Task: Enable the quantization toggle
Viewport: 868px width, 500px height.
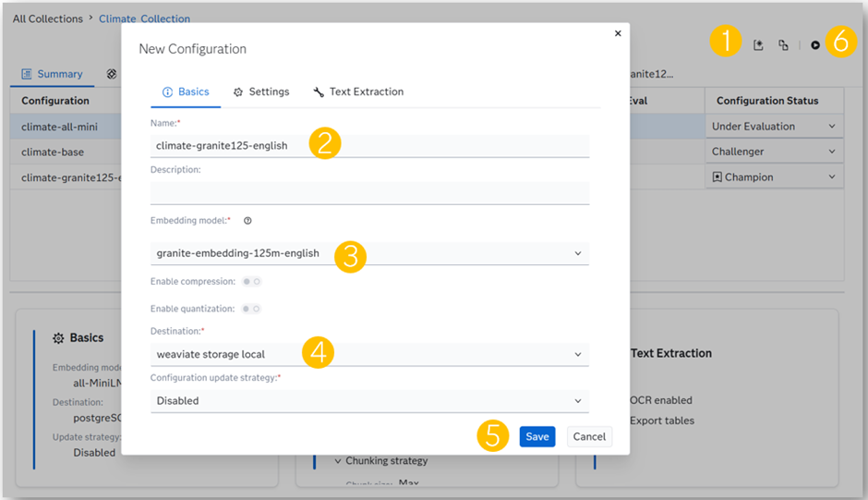Action: point(250,309)
